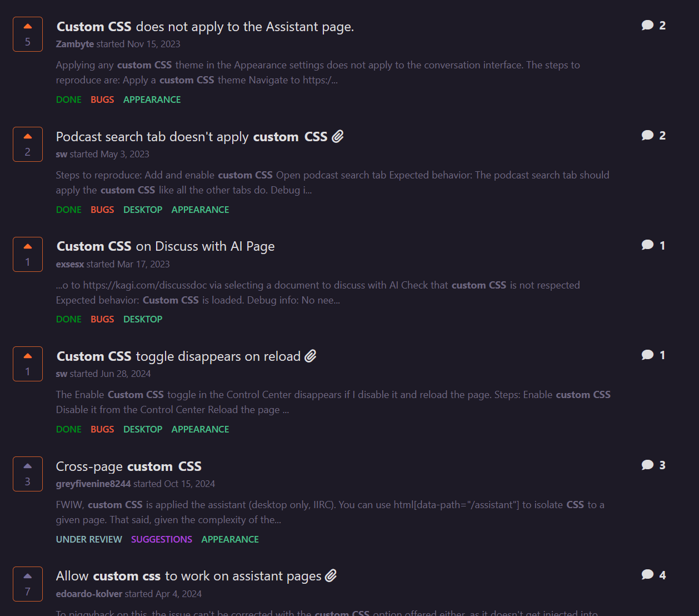Open comments on 'Allow custom css to work on assistant pages'
Viewport: 699px width, 616px height.
click(x=647, y=575)
